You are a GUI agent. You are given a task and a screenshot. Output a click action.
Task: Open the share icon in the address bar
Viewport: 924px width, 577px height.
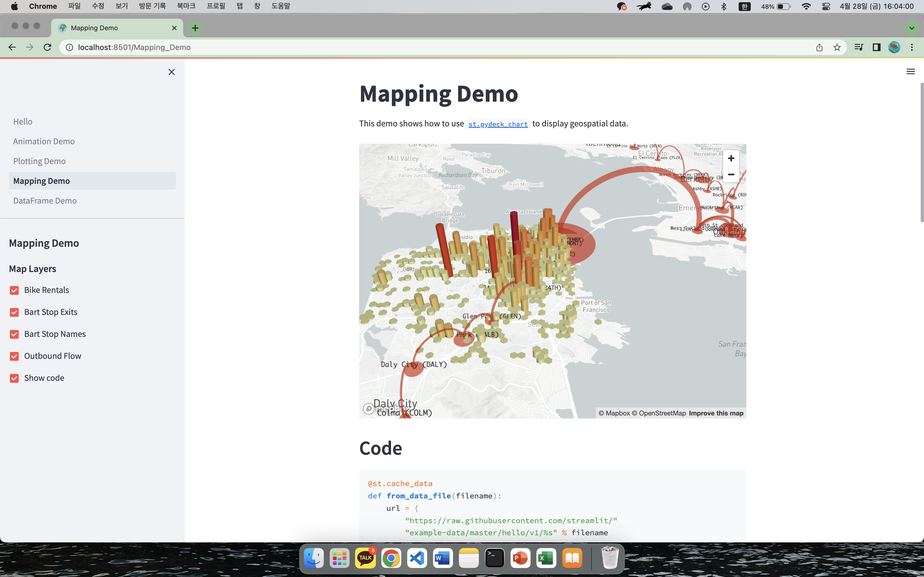pos(820,47)
